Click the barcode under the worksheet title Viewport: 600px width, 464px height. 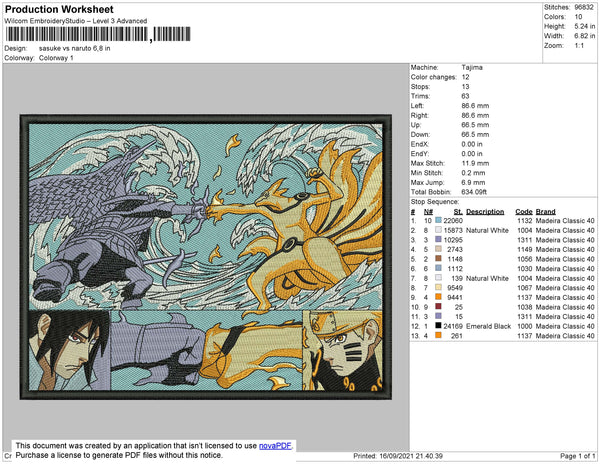pos(98,34)
